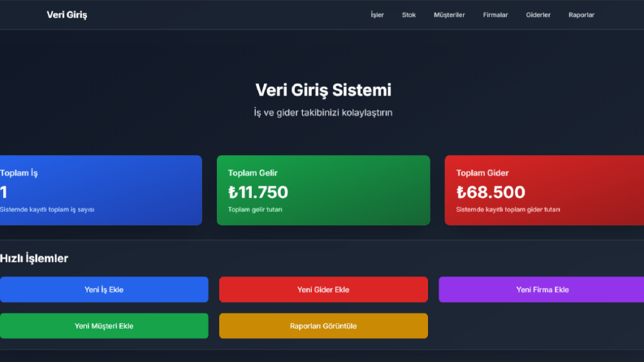The height and width of the screenshot is (362, 644).
Task: Click the Yeni İş Ekle button
Action: (x=104, y=289)
